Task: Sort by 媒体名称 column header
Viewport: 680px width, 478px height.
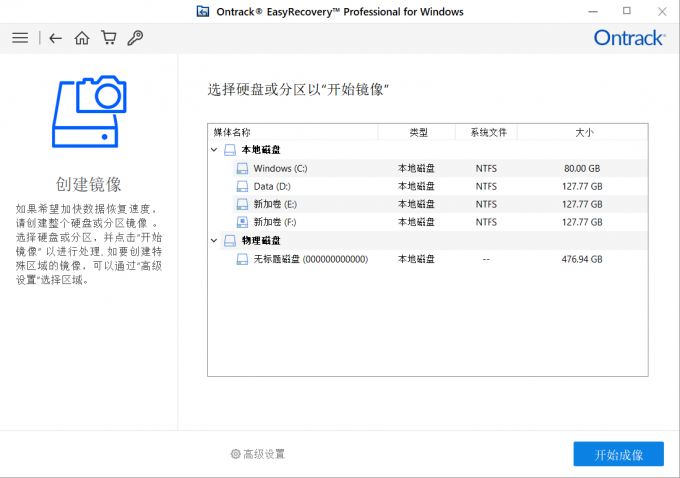Action: 293,132
